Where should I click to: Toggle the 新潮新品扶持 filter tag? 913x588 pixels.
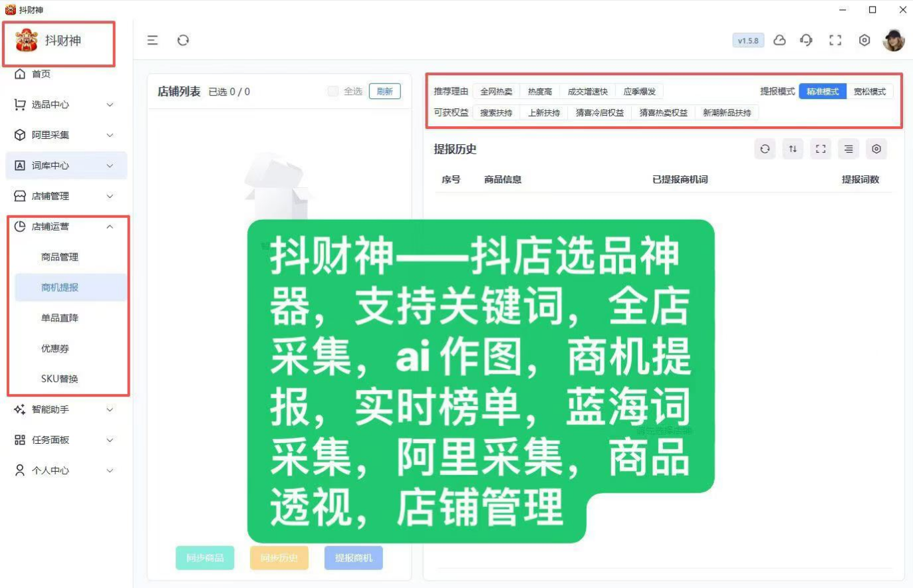(727, 113)
